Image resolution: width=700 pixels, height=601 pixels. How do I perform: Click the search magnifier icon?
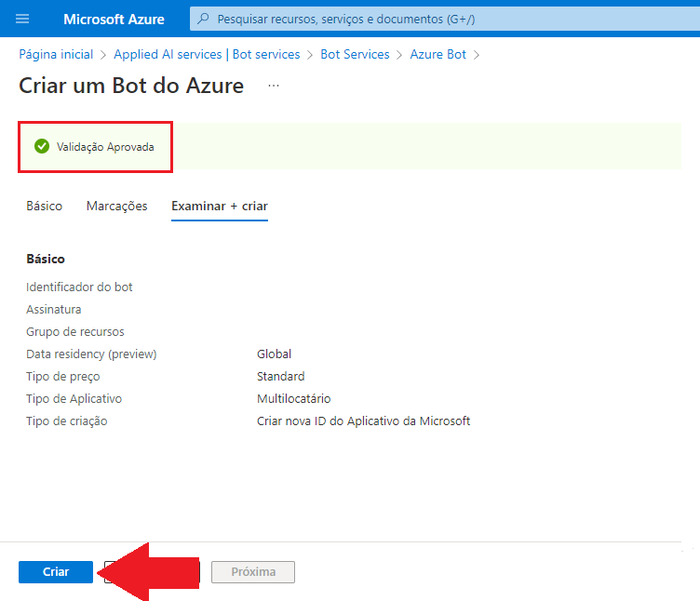coord(203,19)
